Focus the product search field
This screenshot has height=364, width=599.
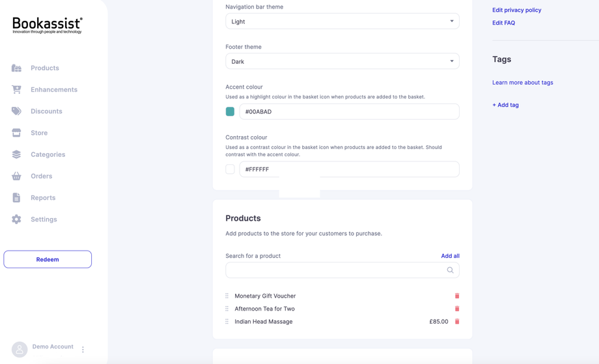point(335,270)
